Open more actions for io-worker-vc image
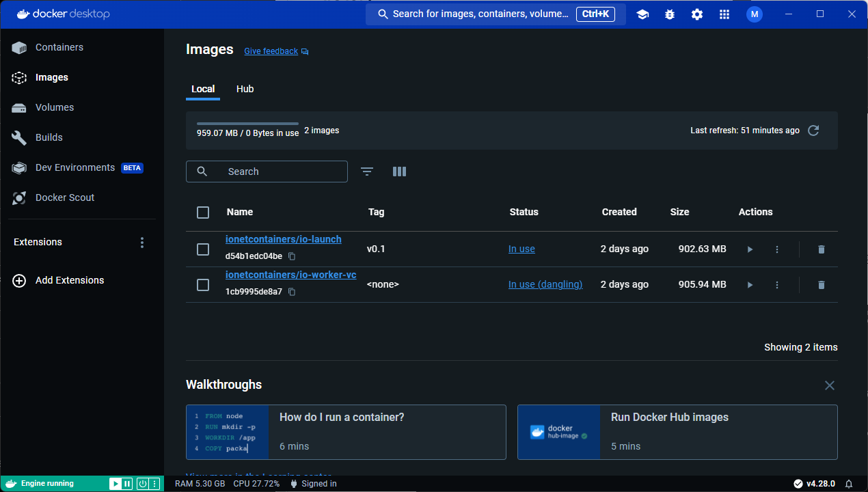This screenshot has height=492, width=868. tap(777, 285)
